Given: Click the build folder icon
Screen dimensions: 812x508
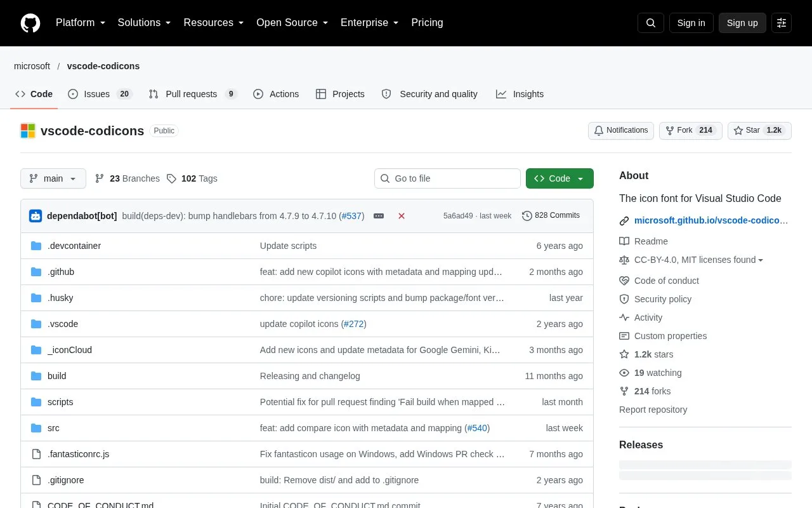Looking at the screenshot, I should click(36, 376).
